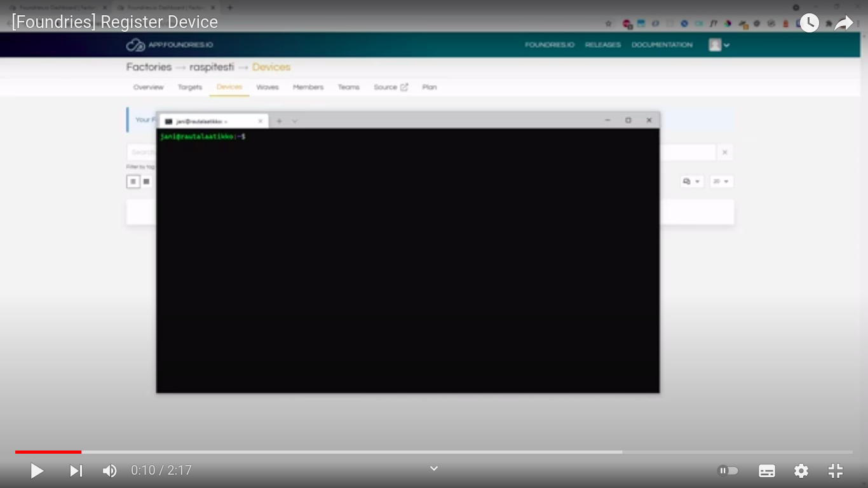Click the raspitesti breadcrumb
The width and height of the screenshot is (868, 488).
[212, 67]
